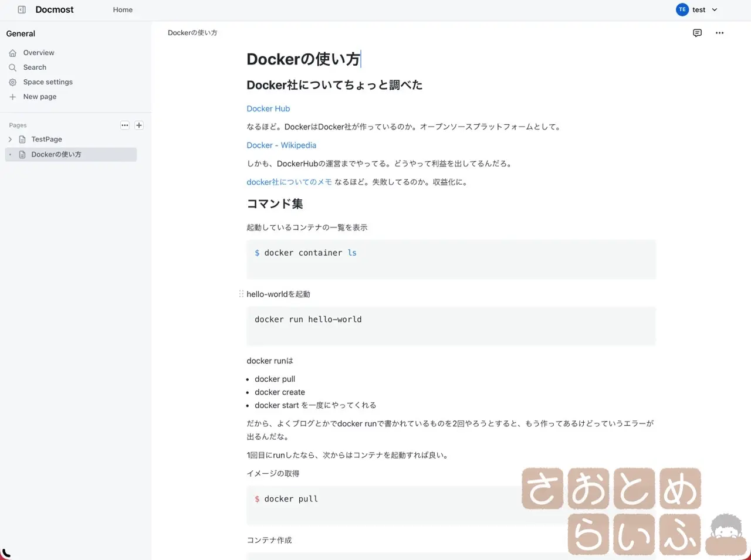Click the docker create bullet item

click(x=280, y=392)
